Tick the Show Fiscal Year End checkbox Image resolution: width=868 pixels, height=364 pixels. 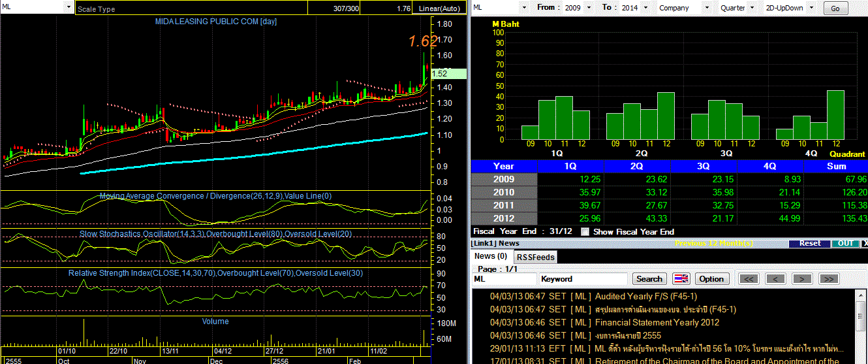point(585,231)
